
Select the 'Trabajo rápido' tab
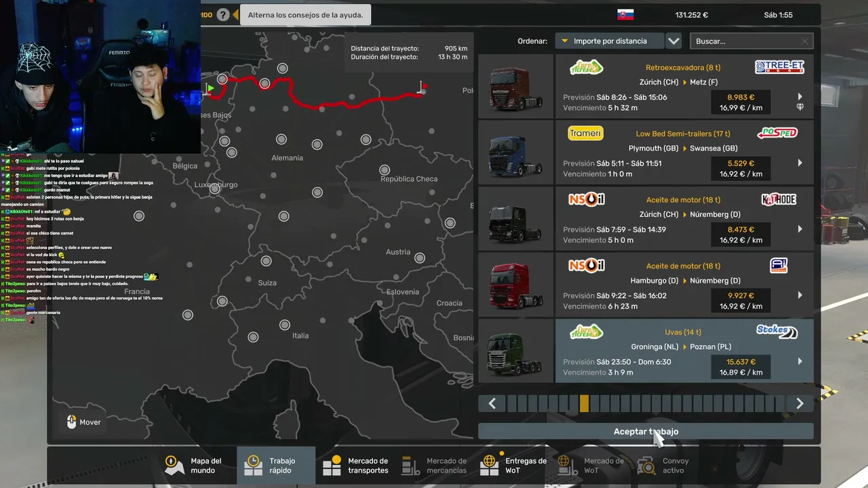coord(276,466)
